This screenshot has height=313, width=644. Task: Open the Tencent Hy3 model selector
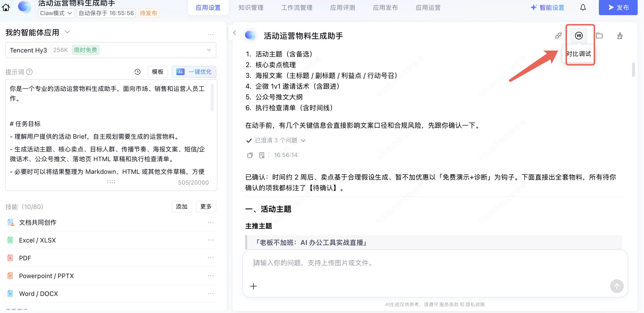111,50
